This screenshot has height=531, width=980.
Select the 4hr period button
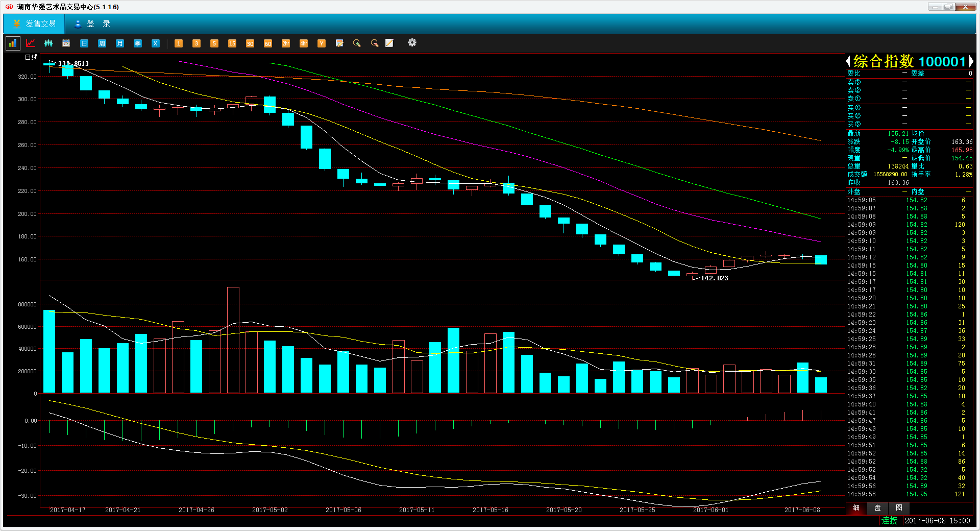tap(304, 43)
